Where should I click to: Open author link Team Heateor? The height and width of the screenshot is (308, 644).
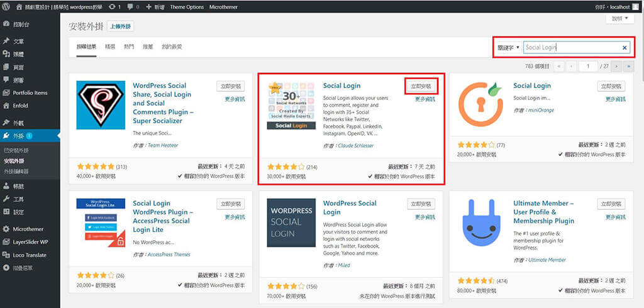click(x=163, y=145)
